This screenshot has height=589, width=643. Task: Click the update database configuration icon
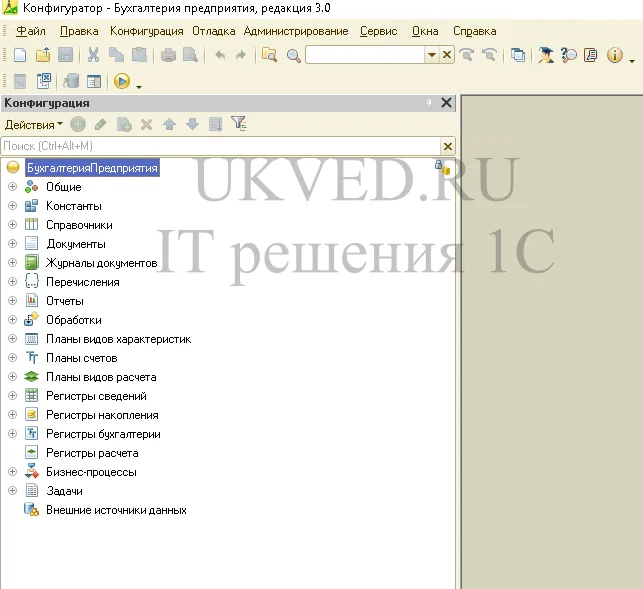pos(71,81)
